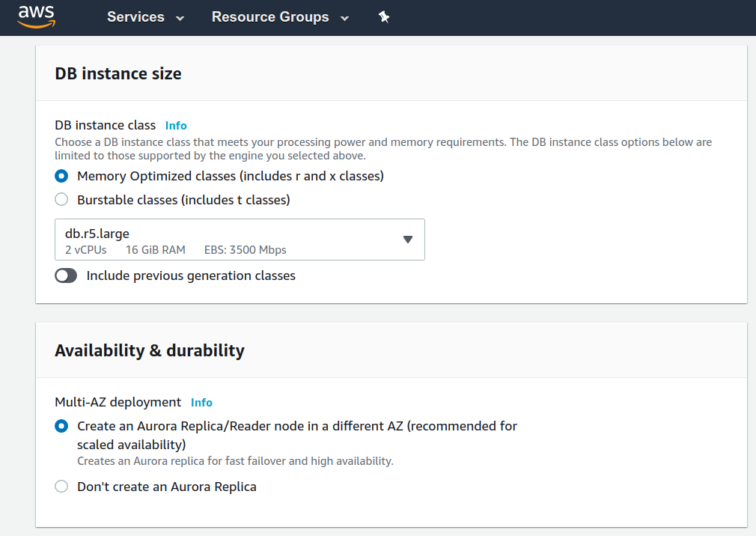
Task: Select Create an Aurora Replica/Reader node option
Action: point(61,426)
